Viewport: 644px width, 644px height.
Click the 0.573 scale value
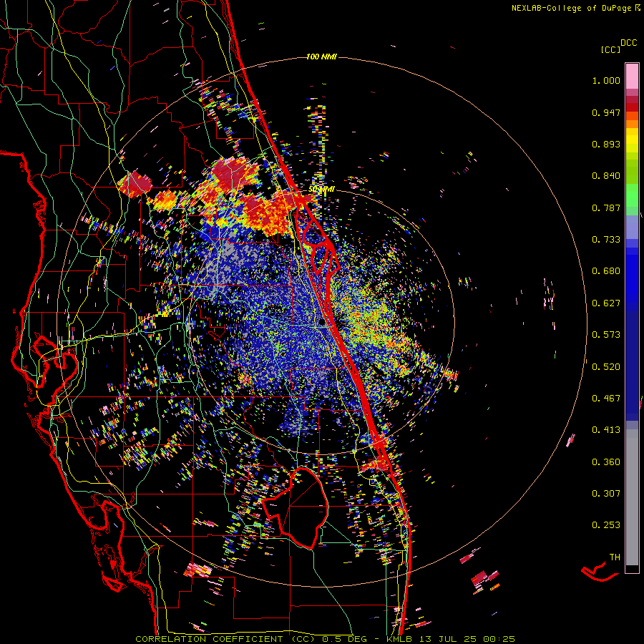pos(606,335)
